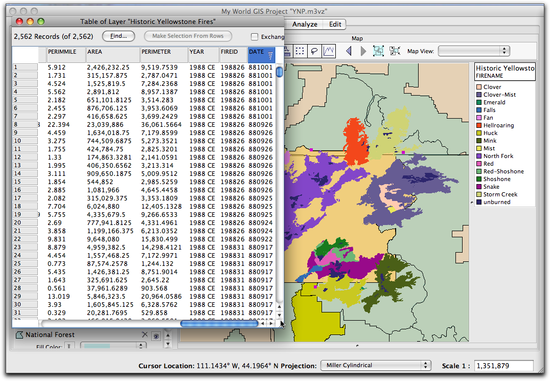Click the National Forest layer polygon icon

(x=20, y=335)
